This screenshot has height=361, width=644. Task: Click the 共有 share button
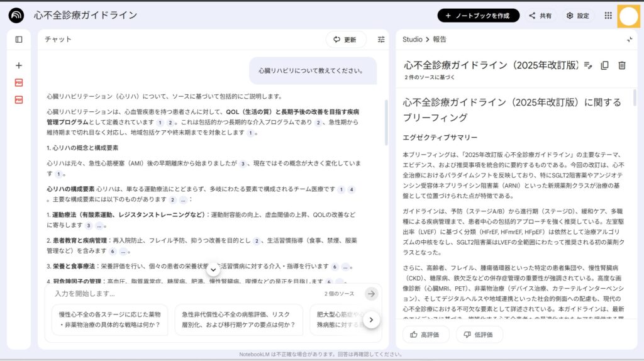click(x=540, y=16)
